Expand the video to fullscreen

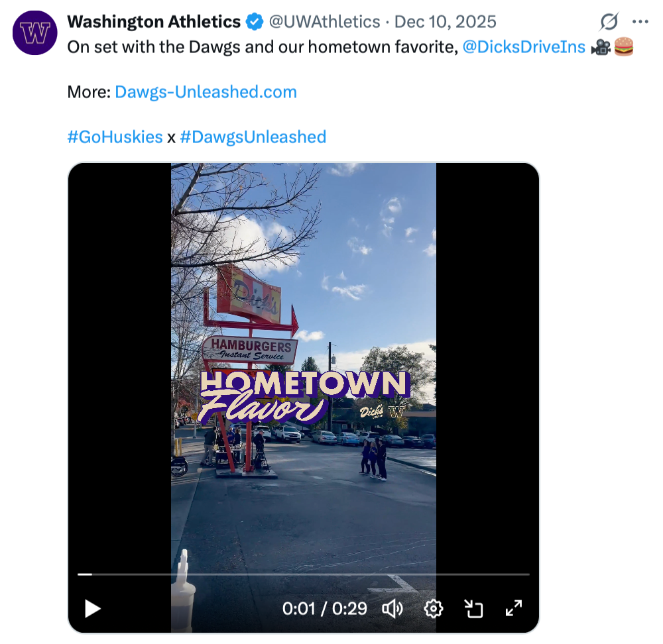514,608
